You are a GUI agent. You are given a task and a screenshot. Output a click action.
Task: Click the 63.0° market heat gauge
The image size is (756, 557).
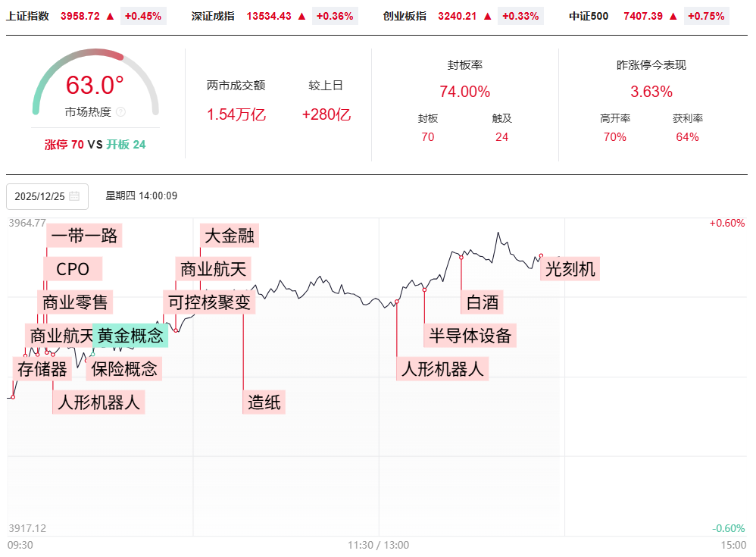click(x=95, y=86)
